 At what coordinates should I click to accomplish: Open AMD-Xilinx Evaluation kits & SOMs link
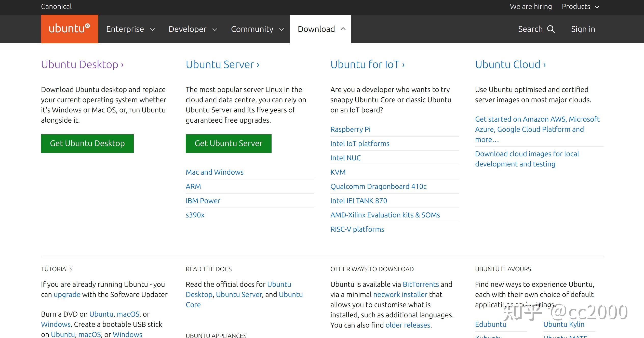click(385, 215)
